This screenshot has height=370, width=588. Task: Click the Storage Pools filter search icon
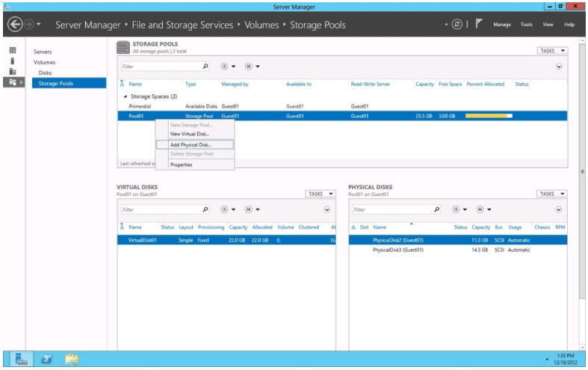pyautogui.click(x=206, y=67)
